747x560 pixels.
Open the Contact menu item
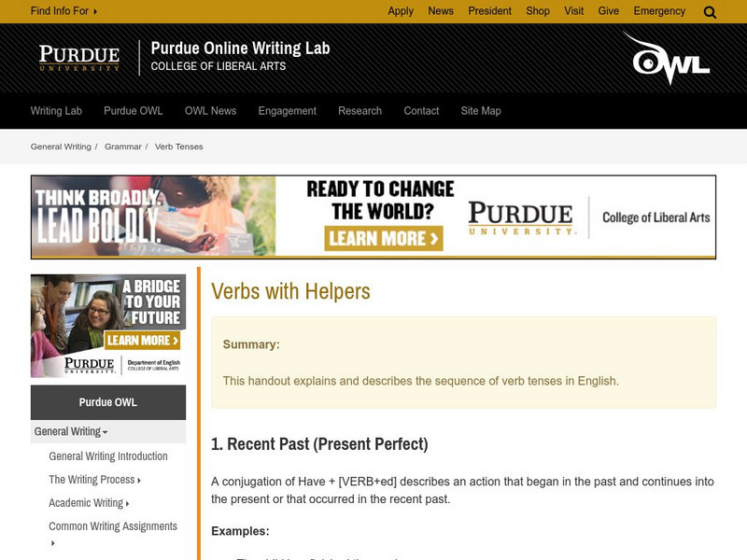click(x=422, y=111)
